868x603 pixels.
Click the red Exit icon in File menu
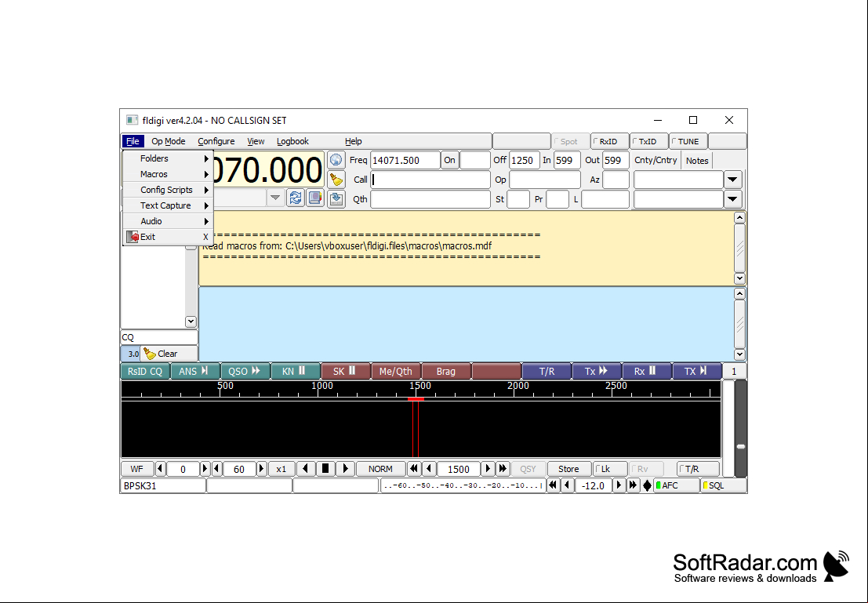(x=133, y=237)
